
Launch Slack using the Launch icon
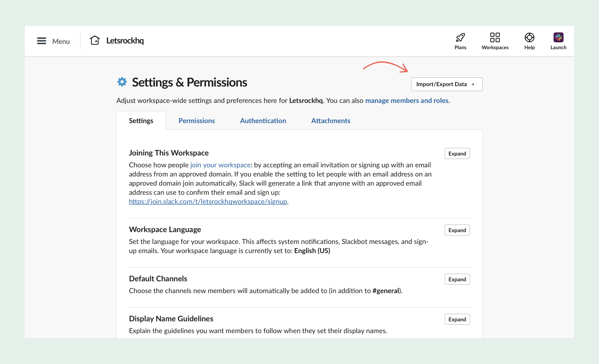click(x=558, y=37)
